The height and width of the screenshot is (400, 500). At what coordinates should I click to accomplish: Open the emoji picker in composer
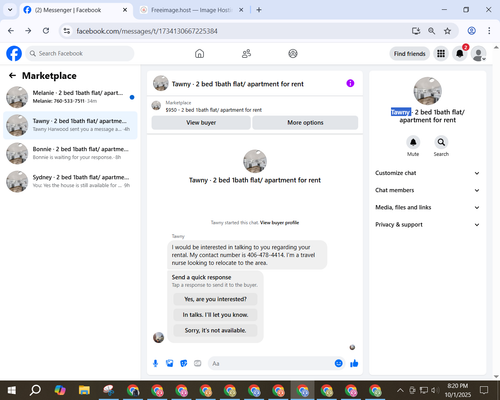[x=338, y=363]
